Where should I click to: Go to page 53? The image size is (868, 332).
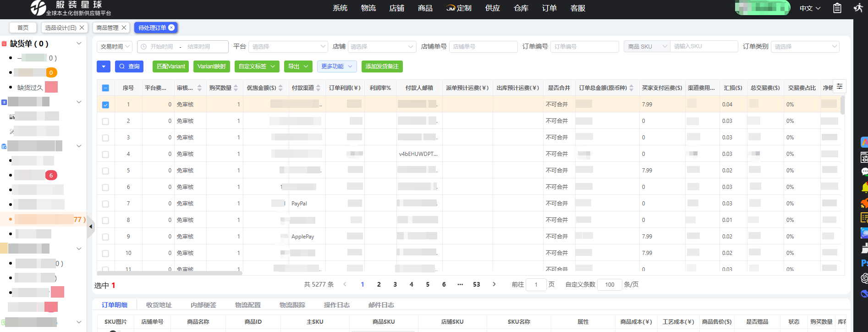477,284
